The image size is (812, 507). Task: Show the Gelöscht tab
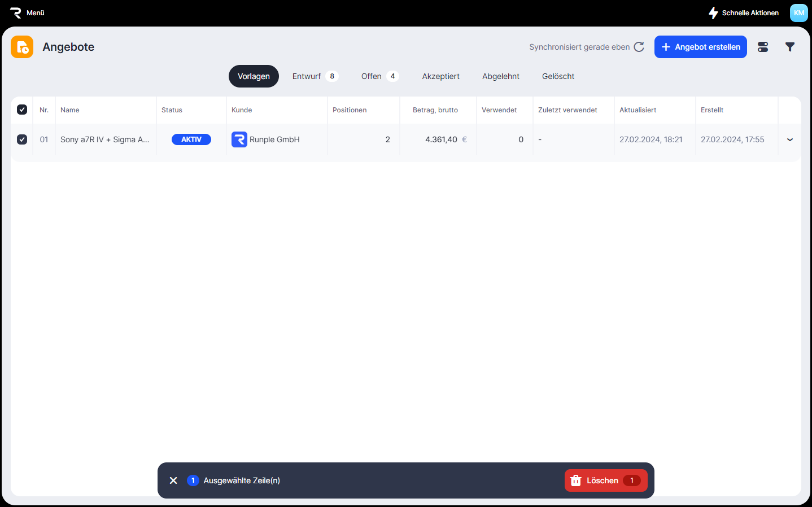[x=558, y=76]
